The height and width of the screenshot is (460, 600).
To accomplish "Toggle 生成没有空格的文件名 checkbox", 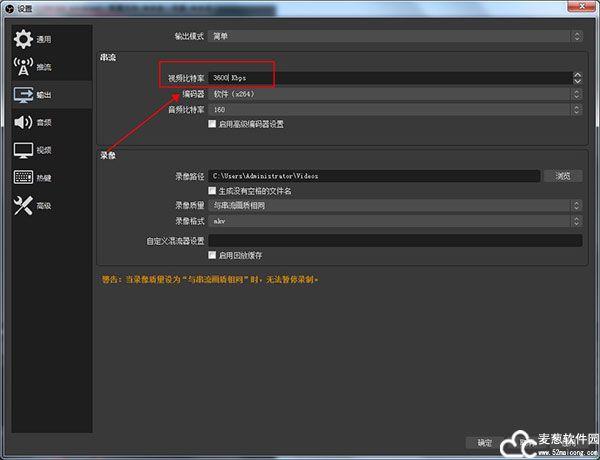I will click(x=212, y=190).
